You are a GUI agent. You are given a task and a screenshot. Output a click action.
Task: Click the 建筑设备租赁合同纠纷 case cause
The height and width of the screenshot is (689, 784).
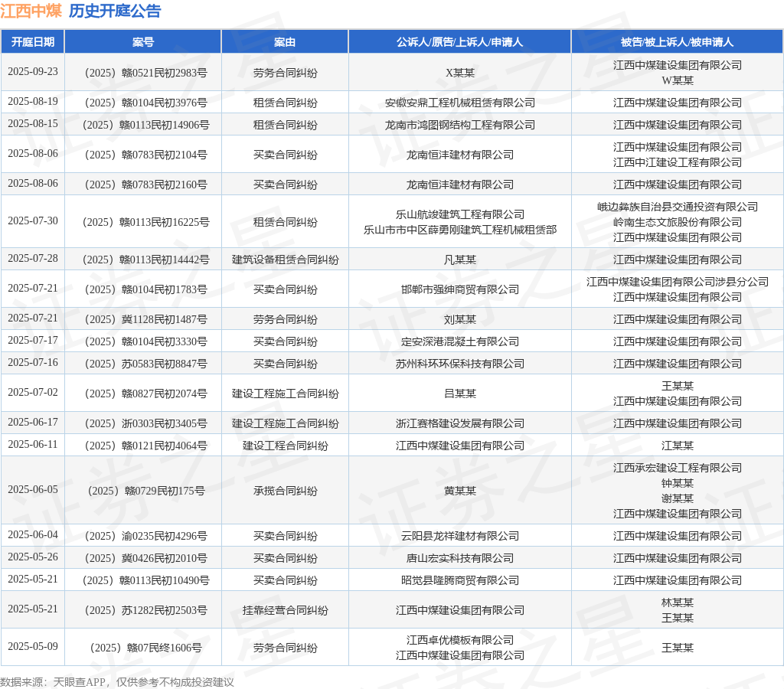pos(285,260)
